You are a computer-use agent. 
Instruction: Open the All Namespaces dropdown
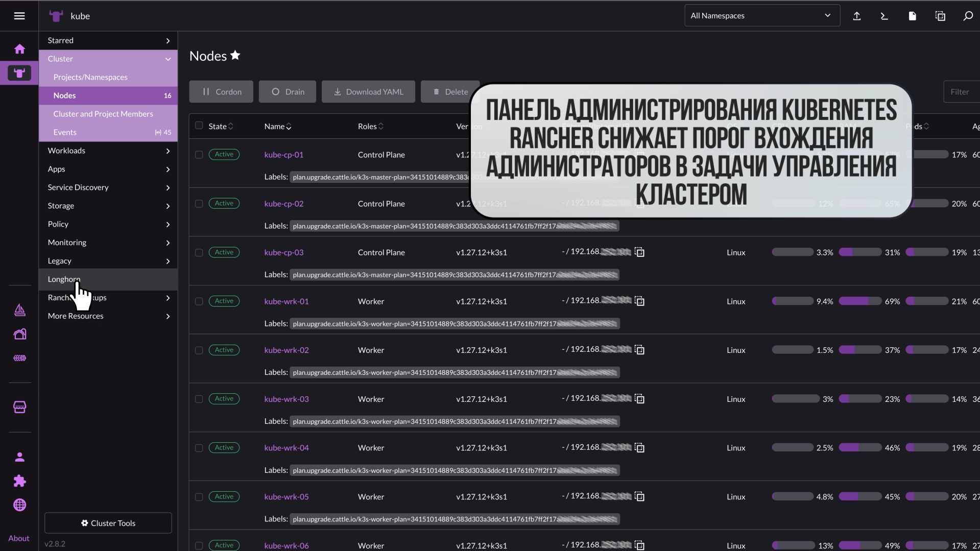click(x=762, y=15)
